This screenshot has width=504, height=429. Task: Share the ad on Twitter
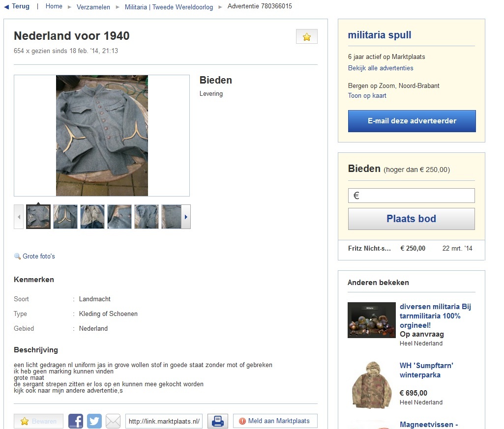[94, 421]
